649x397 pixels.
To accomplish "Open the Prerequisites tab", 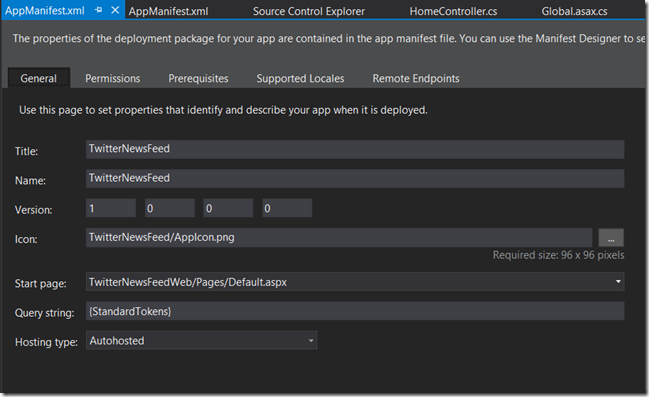I will 198,78.
